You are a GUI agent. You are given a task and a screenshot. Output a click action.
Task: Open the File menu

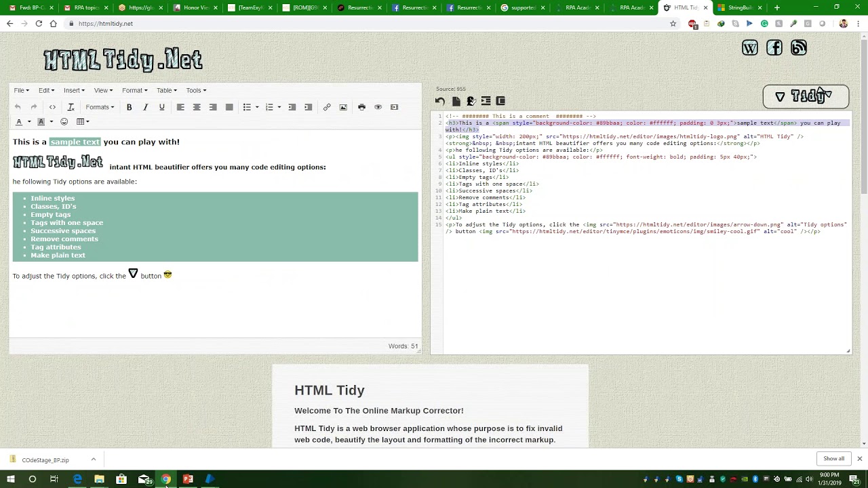[x=21, y=90]
